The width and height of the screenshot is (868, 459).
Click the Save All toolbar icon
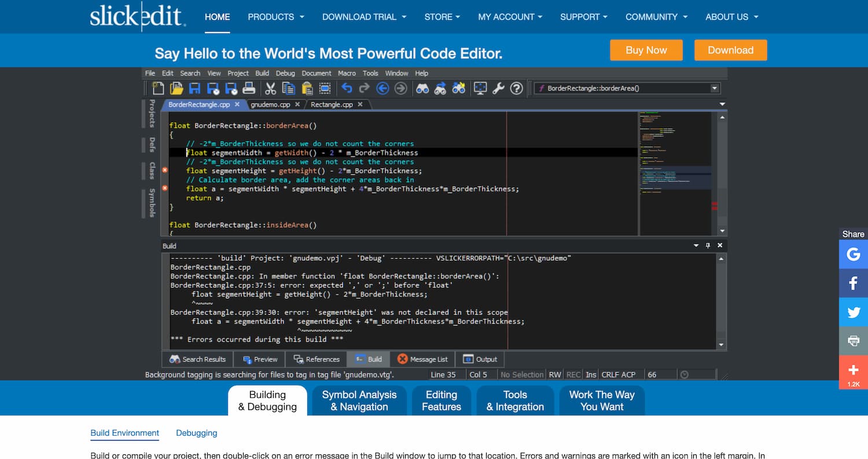click(x=230, y=88)
